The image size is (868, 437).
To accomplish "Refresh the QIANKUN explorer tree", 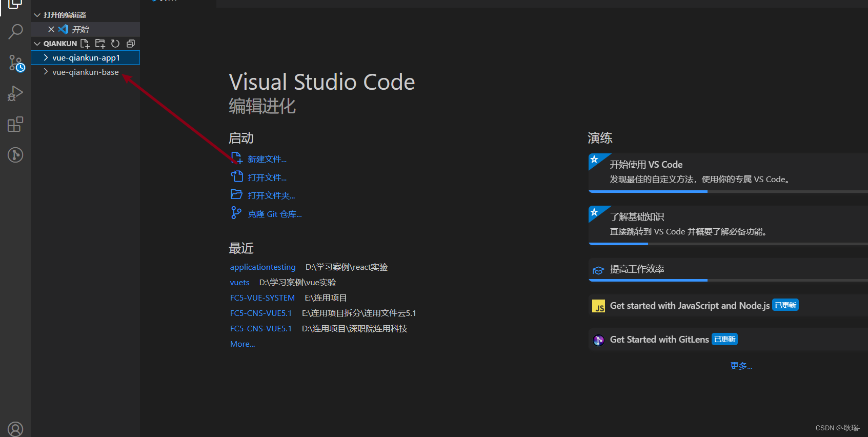I will pos(115,44).
